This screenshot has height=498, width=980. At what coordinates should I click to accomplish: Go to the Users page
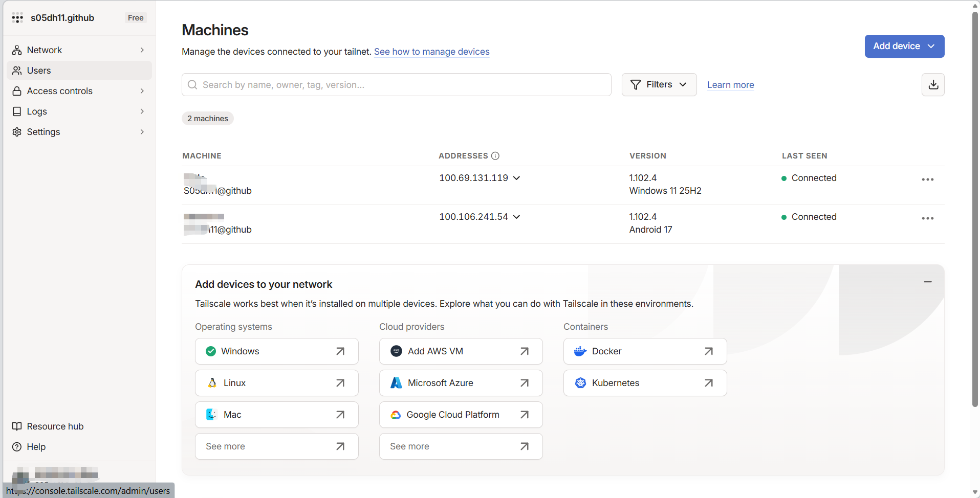(x=79, y=71)
